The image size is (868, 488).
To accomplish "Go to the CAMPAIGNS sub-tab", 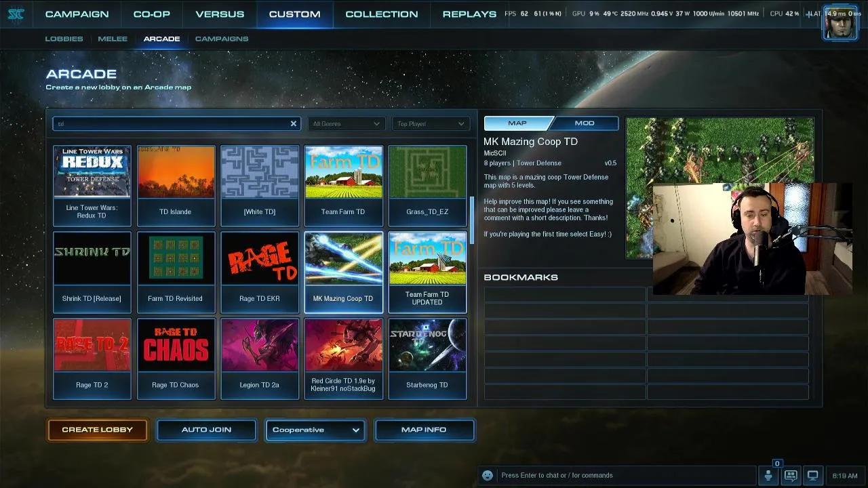I will point(222,39).
